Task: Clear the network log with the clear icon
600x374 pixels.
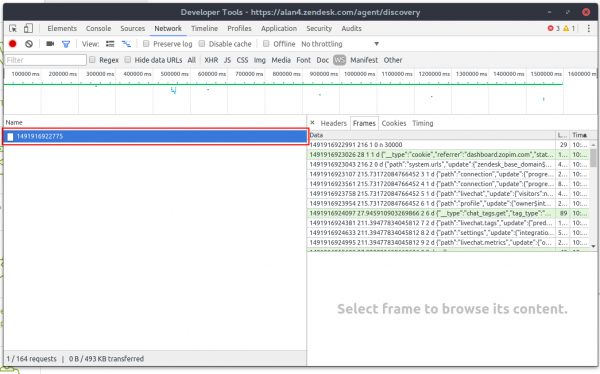Action: [x=29, y=44]
